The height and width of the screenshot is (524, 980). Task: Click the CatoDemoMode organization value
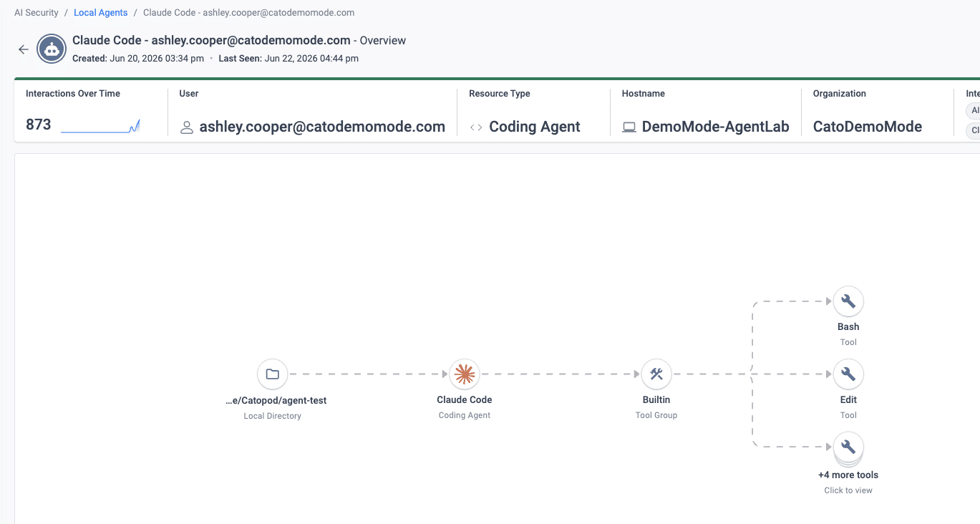[x=868, y=127]
